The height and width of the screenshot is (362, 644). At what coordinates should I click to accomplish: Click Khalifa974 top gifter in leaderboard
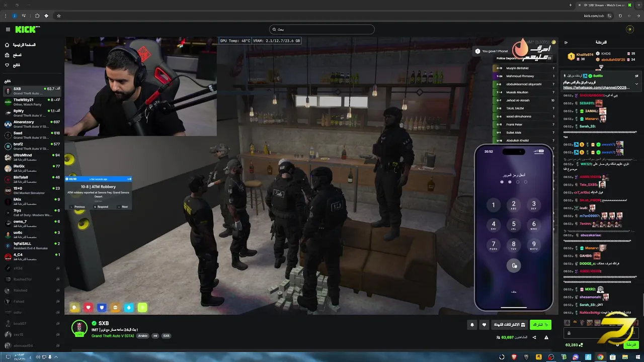(x=581, y=56)
